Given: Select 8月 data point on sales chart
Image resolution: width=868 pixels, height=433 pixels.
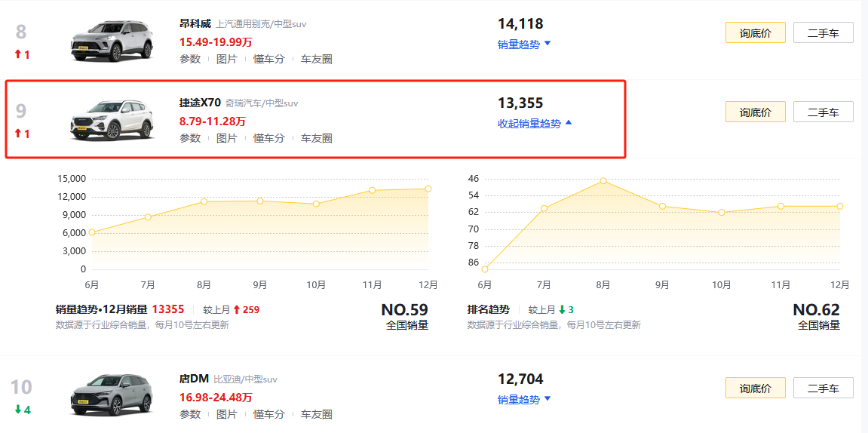Looking at the screenshot, I should tap(204, 201).
